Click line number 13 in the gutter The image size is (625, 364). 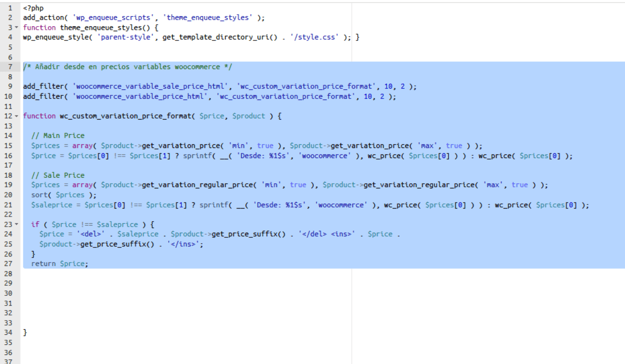coord(8,126)
